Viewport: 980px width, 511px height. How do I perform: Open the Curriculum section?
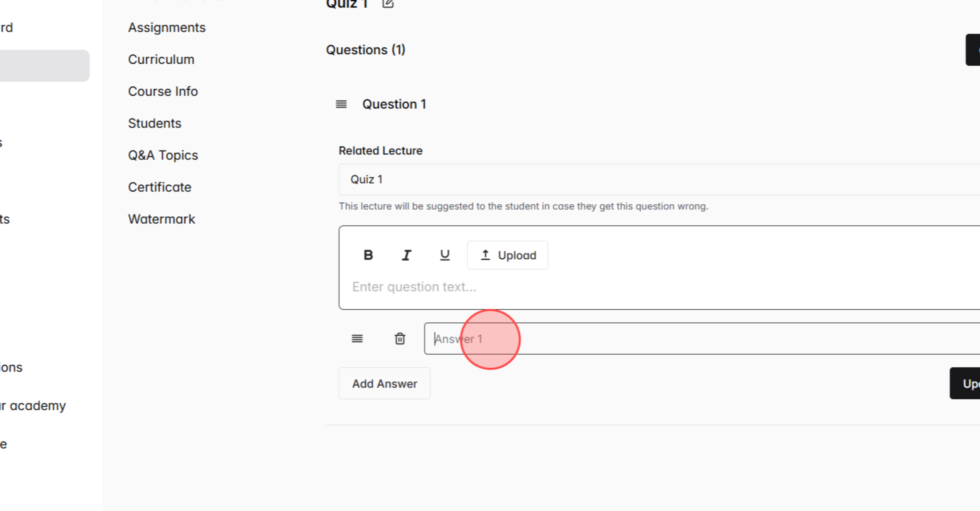click(x=161, y=59)
